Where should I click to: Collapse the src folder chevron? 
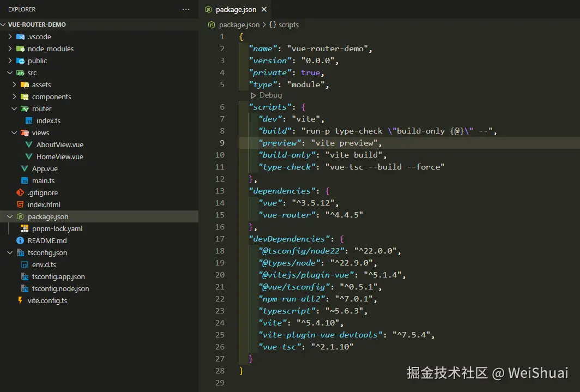click(10, 73)
